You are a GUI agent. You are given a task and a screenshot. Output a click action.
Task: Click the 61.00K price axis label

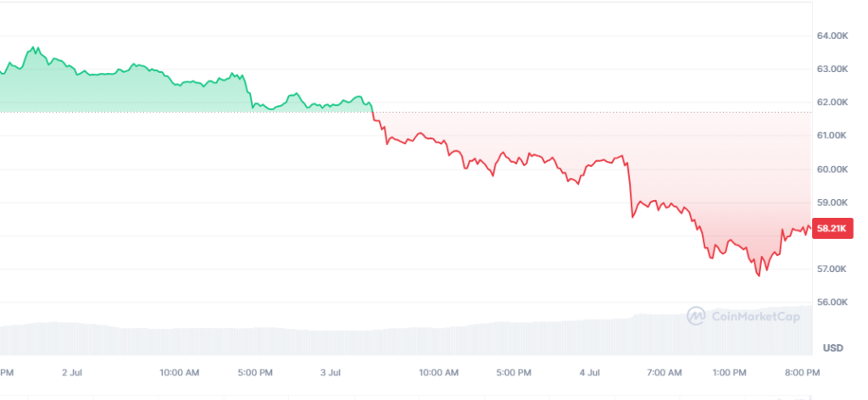coord(832,136)
